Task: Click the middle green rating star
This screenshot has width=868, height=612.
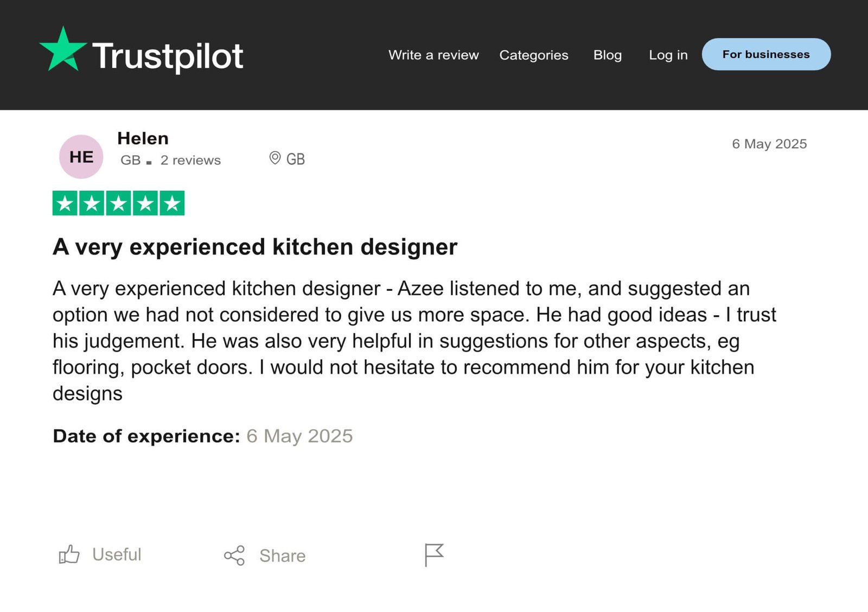Action: 118,203
